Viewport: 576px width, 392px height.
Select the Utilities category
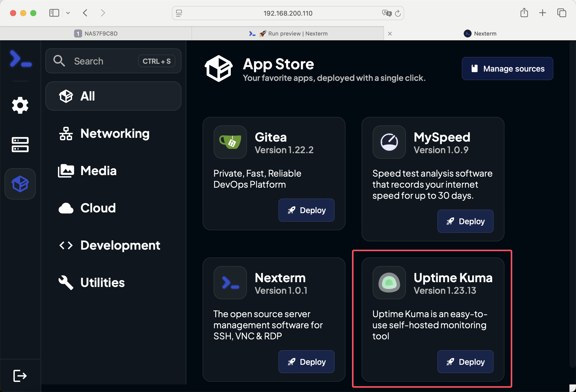[113, 282]
